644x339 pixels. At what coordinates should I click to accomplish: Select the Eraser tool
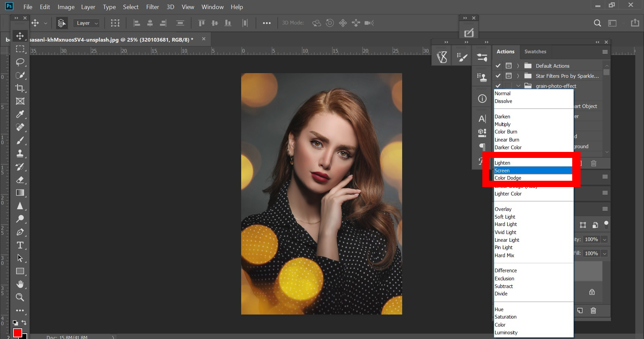tap(20, 180)
